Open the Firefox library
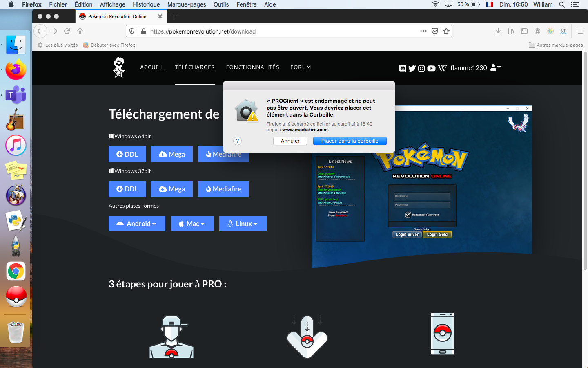The width and height of the screenshot is (588, 368). tap(511, 31)
